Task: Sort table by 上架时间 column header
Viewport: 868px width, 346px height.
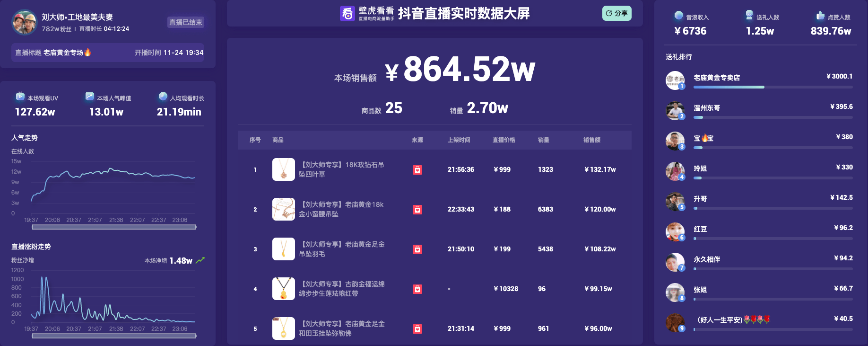Action: (459, 140)
